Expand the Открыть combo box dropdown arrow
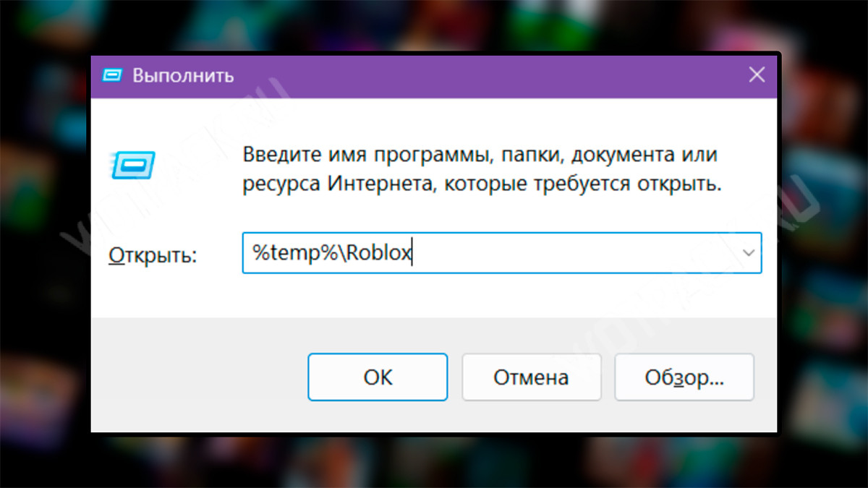This screenshot has height=488, width=868. pos(749,252)
